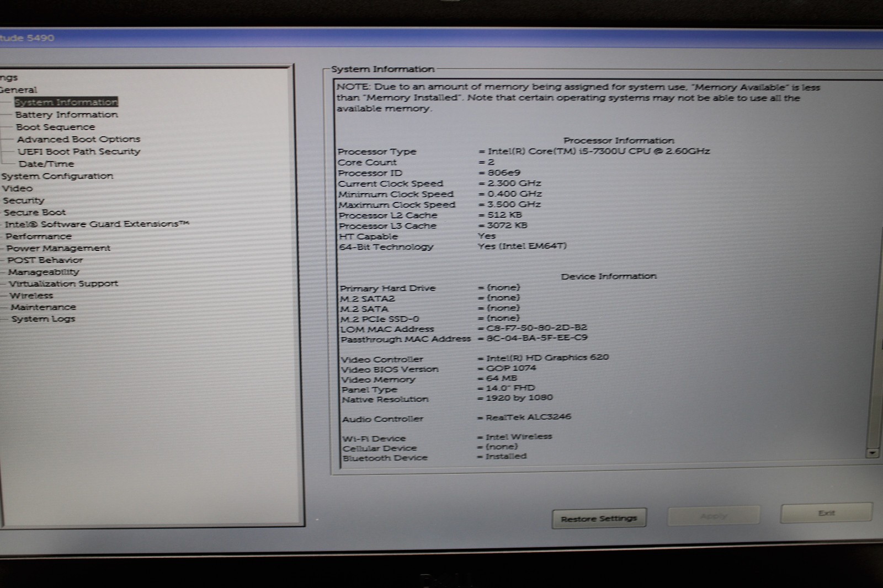This screenshot has width=883, height=588.
Task: Click the greyed-out Apply button
Action: point(714,516)
